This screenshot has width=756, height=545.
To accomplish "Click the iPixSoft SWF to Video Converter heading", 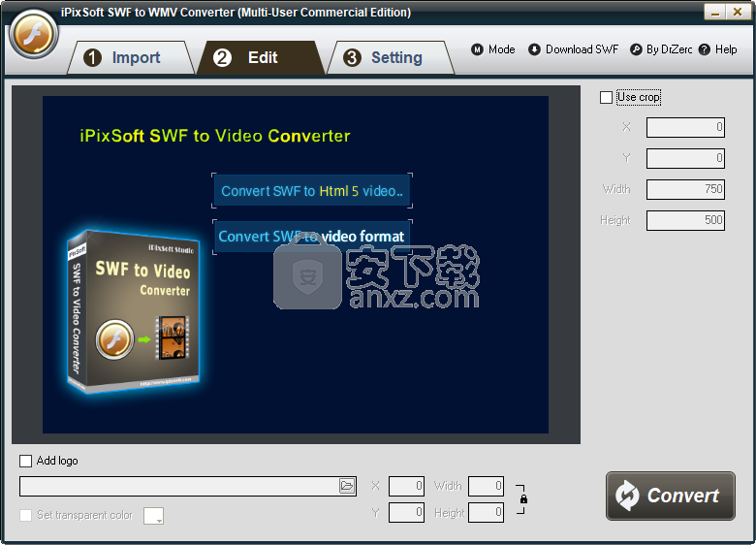I will (215, 136).
